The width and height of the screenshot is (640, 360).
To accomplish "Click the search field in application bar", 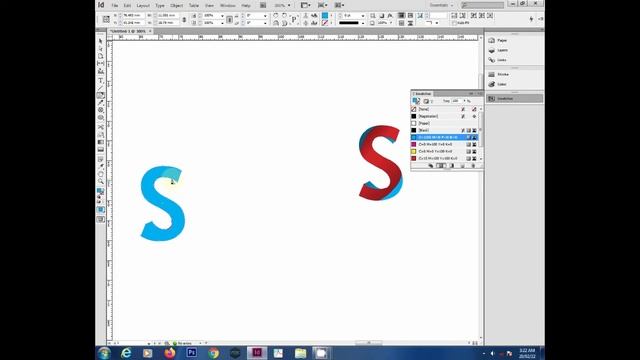I will [482, 5].
